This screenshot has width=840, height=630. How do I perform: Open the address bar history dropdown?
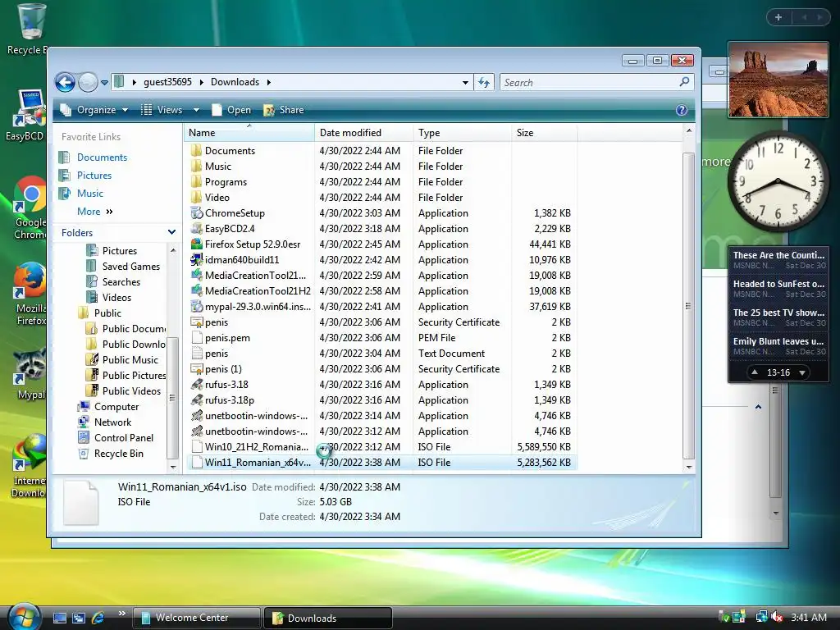point(465,83)
